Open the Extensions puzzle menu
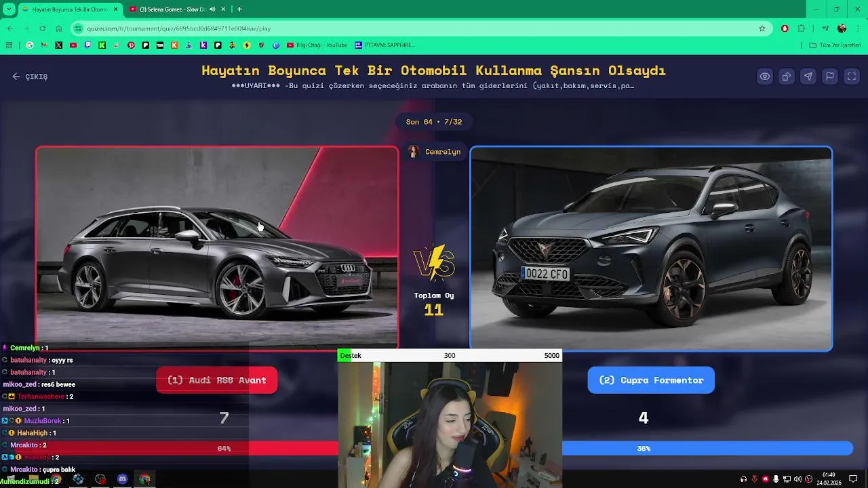The image size is (868, 488). (x=802, y=28)
